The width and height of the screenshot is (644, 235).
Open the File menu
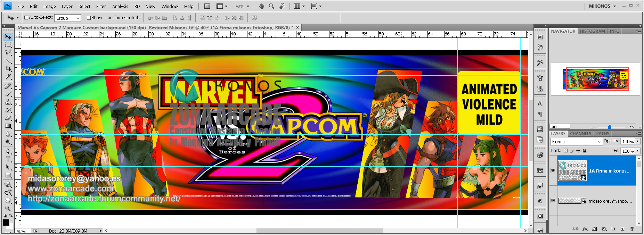click(21, 6)
